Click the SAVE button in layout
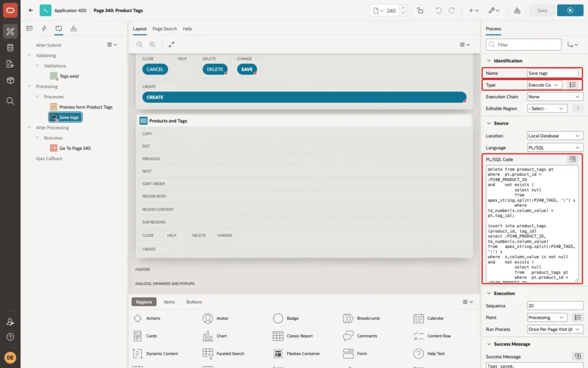 tap(247, 69)
